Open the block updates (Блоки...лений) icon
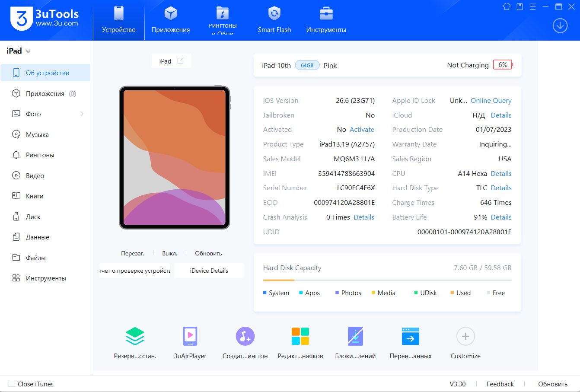580x392 pixels. click(x=355, y=336)
